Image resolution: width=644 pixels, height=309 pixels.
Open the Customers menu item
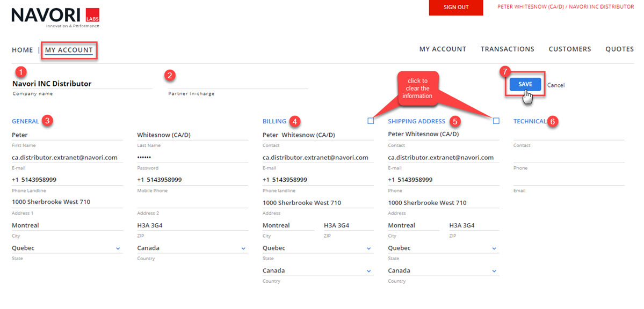[569, 49]
